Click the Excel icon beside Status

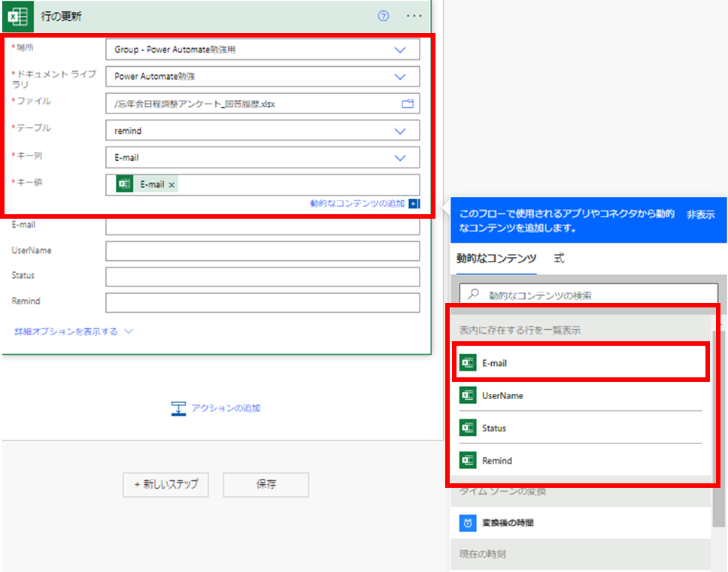coord(468,428)
